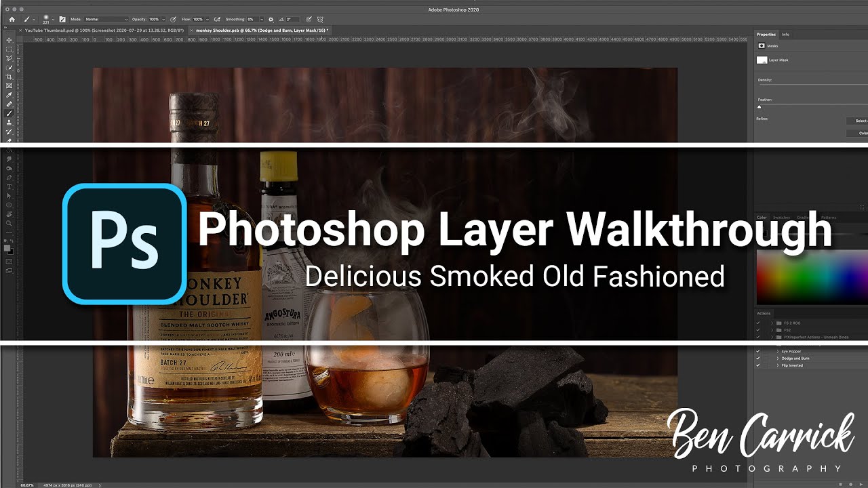Viewport: 868px width, 488px height.
Task: Select the Eyedropper tool
Action: pos(9,96)
